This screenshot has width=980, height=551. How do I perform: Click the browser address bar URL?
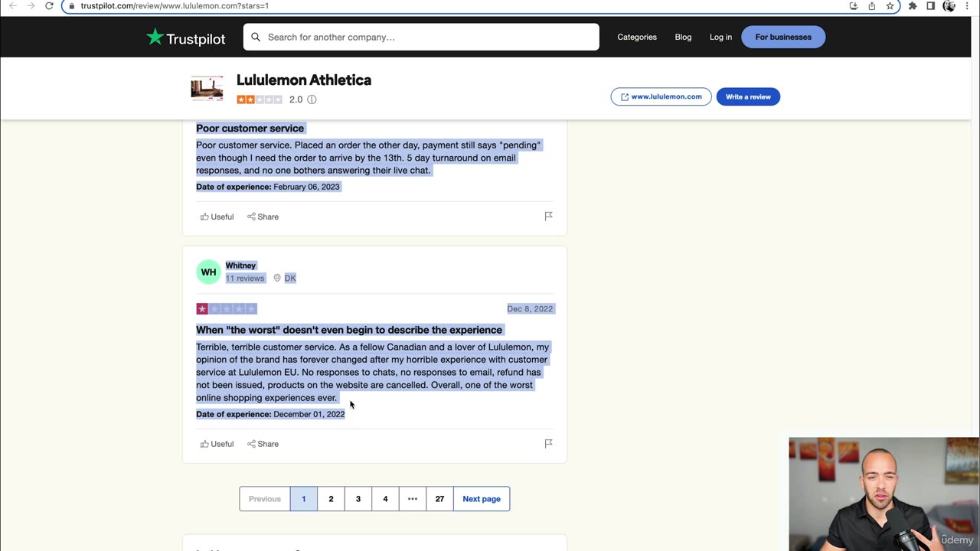click(x=175, y=5)
